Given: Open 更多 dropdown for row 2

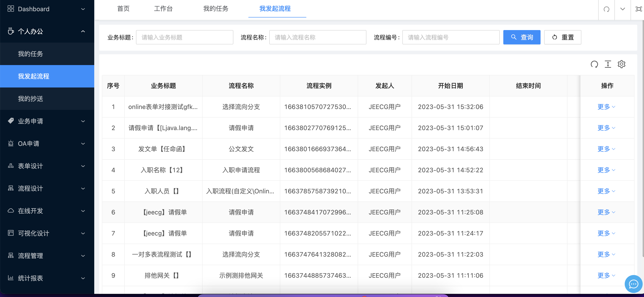Looking at the screenshot, I should (x=606, y=128).
